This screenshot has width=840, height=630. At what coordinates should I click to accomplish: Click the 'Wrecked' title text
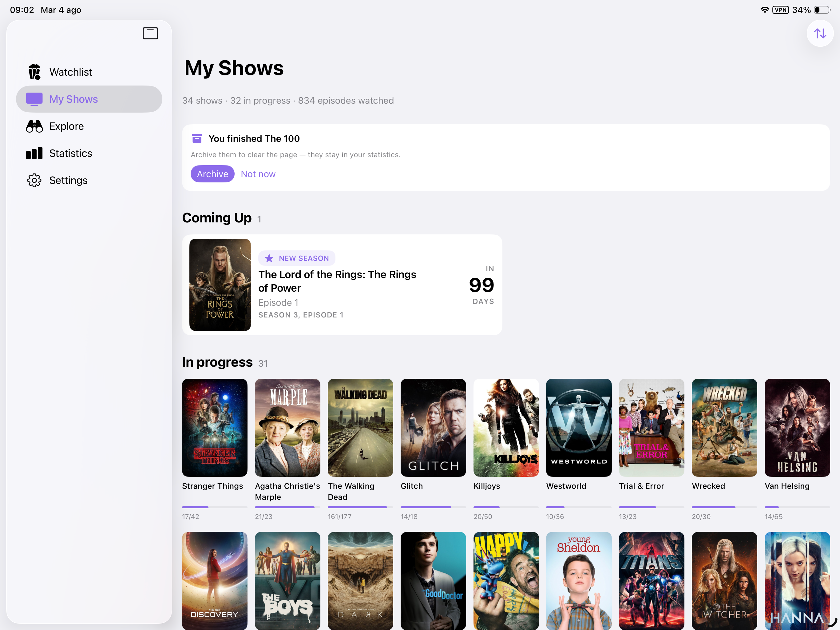coord(708,486)
